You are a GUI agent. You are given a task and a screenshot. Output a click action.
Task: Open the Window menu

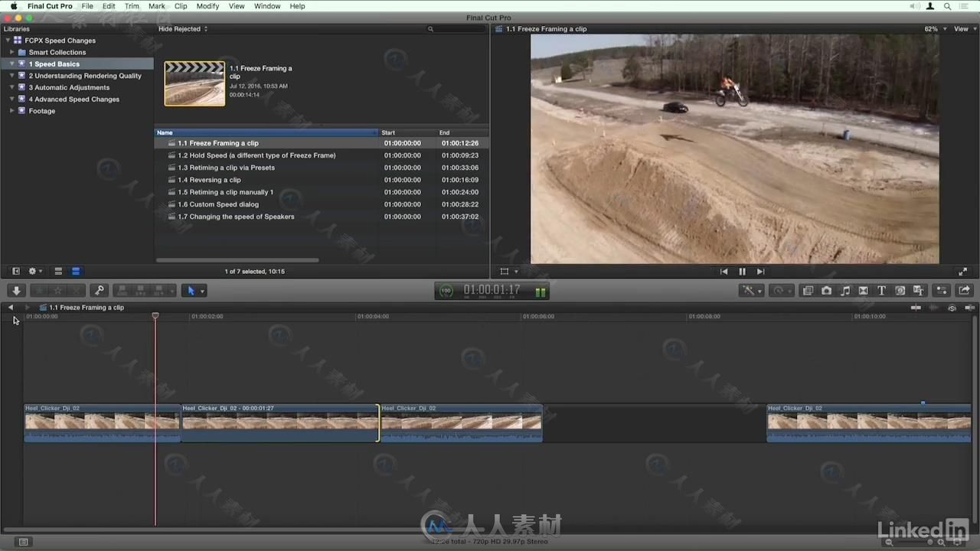(x=267, y=6)
